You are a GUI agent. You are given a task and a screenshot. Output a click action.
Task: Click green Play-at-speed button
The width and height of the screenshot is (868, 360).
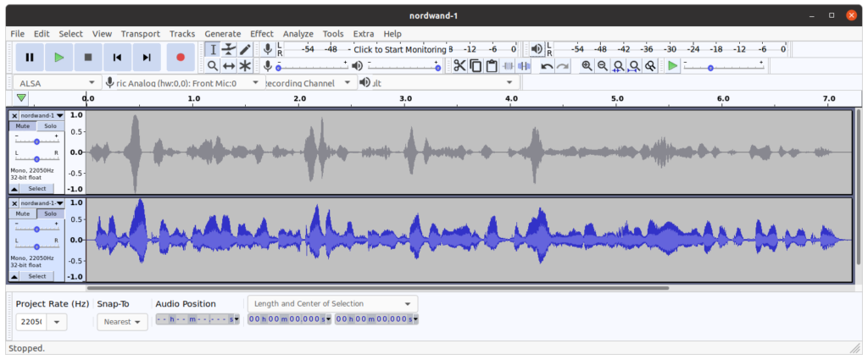pos(672,66)
